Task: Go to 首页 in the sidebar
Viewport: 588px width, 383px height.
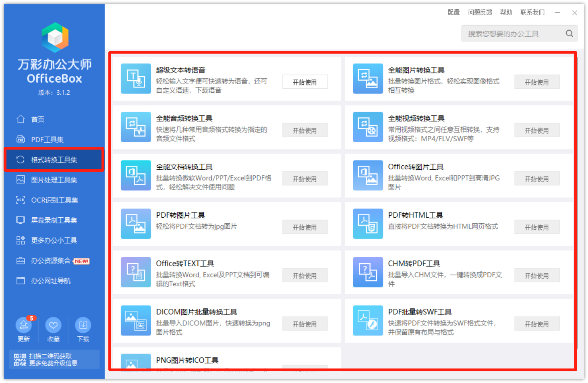Action: [x=54, y=119]
